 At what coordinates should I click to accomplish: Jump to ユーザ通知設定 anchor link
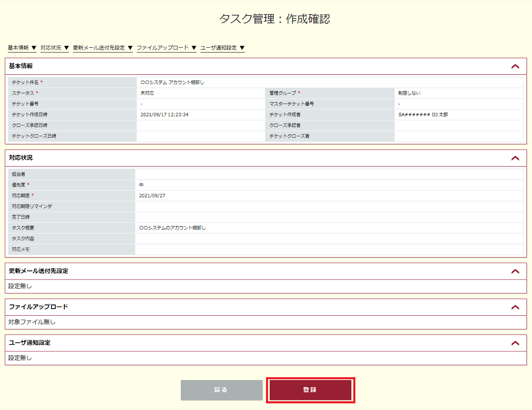222,48
